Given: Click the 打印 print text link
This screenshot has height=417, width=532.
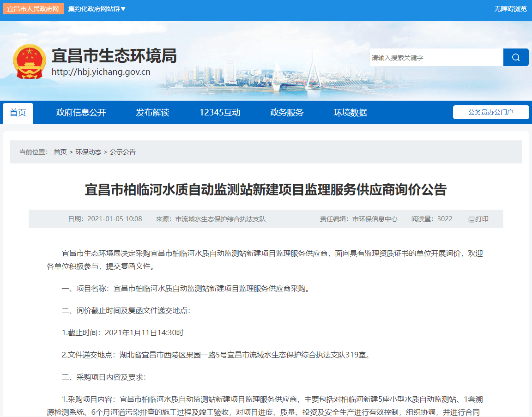Looking at the screenshot, I should click(482, 219).
